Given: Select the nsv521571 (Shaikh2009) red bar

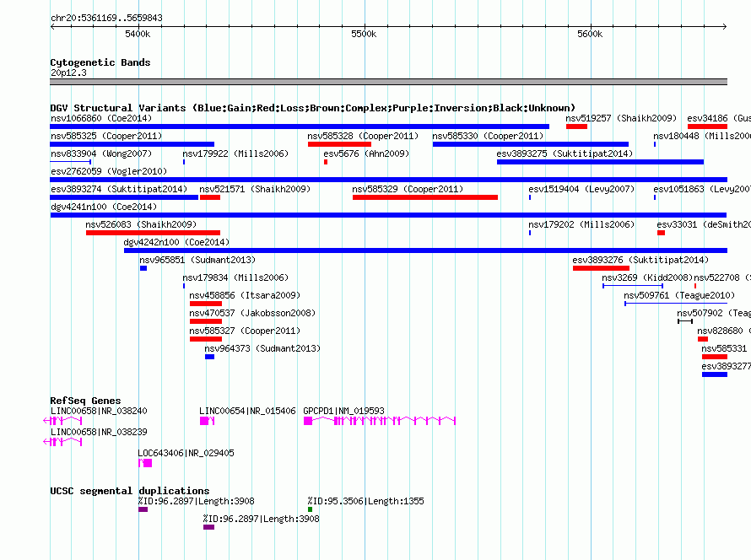Looking at the screenshot, I should point(210,197).
